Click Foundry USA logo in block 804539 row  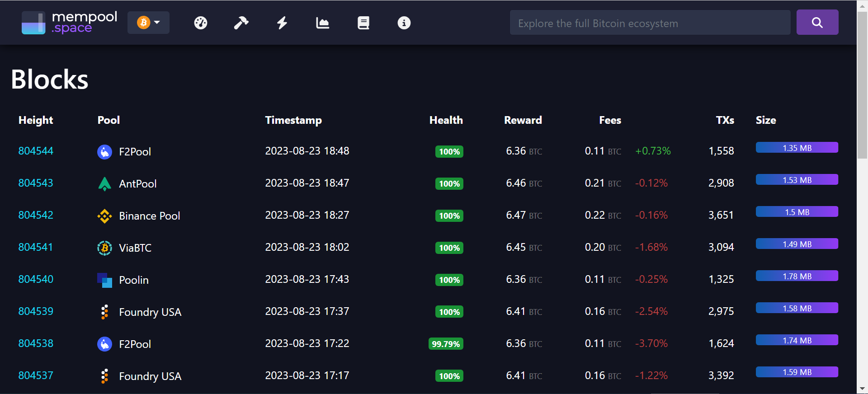coord(104,312)
